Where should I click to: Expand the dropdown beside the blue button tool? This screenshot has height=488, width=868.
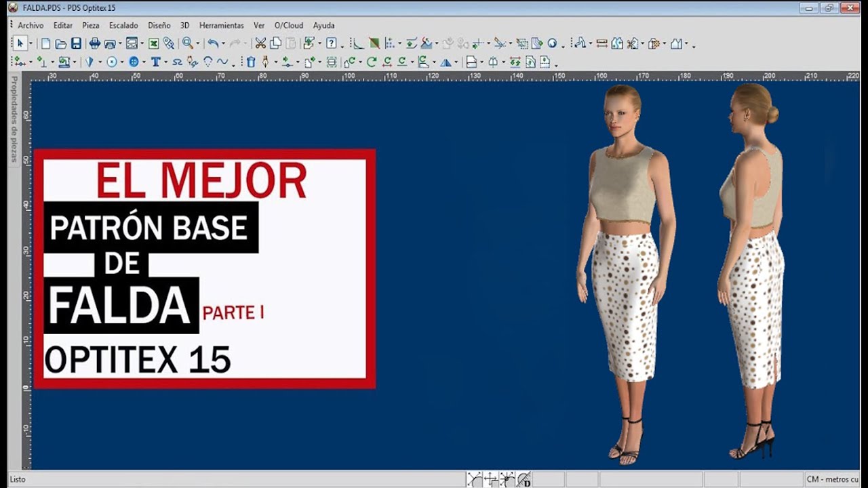coord(144,62)
